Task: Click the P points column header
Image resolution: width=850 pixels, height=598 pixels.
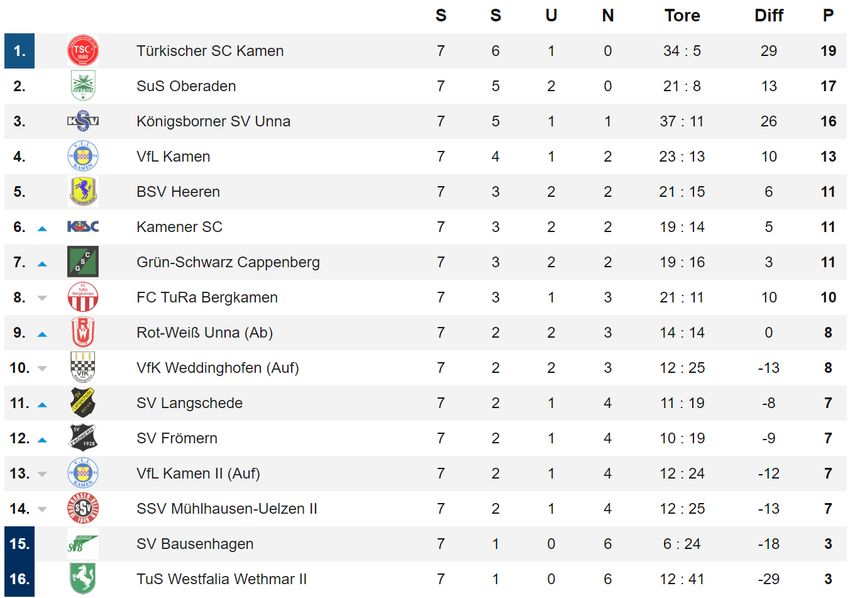Action: 828,15
